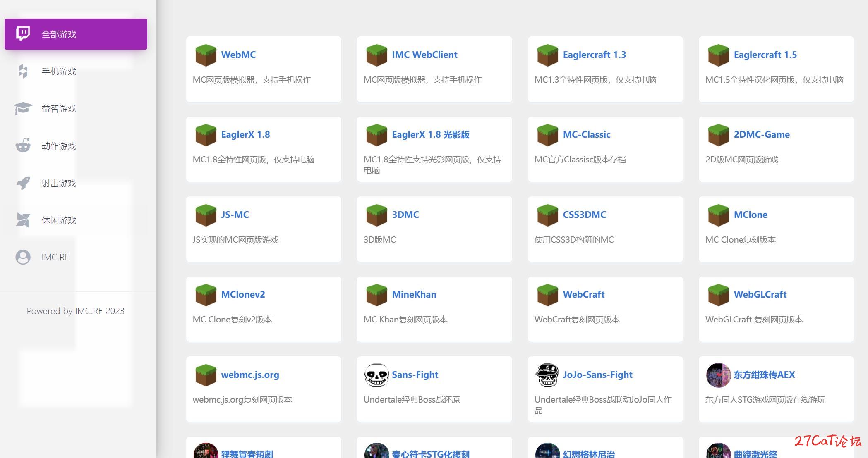Click the grass block icon of MC-Classic
Image resolution: width=868 pixels, height=458 pixels.
tap(547, 135)
